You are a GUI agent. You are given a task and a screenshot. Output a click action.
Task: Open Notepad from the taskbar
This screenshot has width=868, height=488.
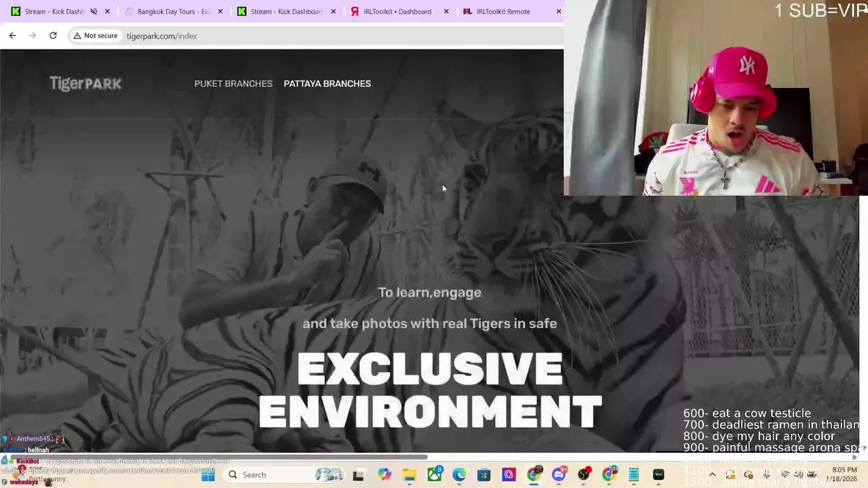point(633,475)
